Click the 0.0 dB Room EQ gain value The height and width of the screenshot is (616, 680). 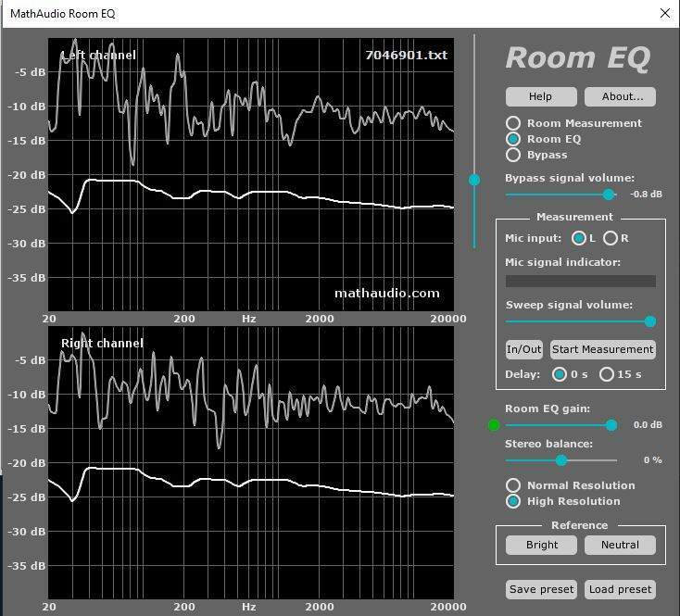[x=648, y=425]
